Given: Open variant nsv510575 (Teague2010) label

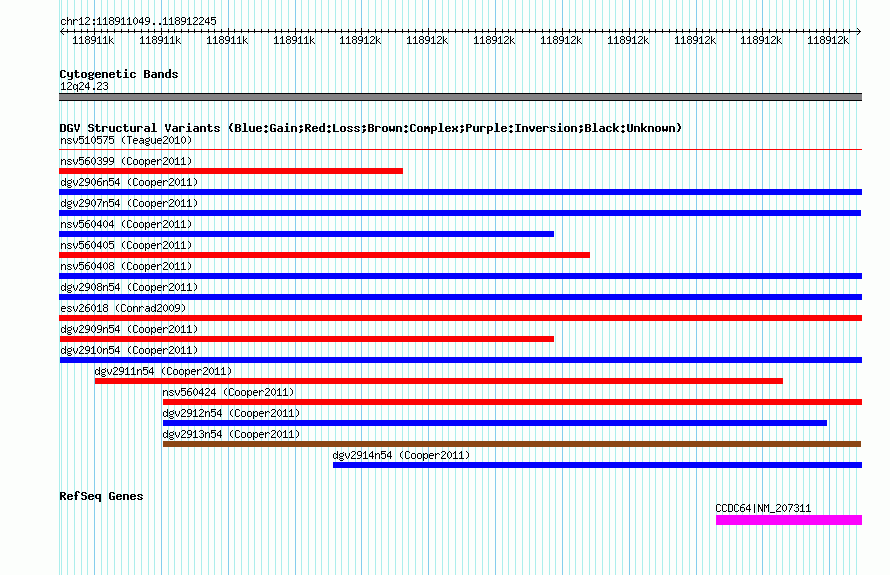Looking at the screenshot, I should [x=126, y=140].
